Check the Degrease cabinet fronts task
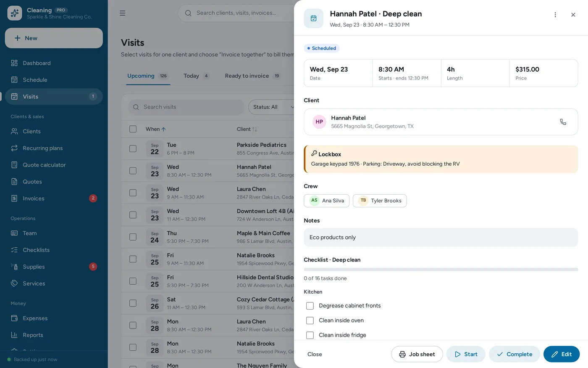Screen dimensions: 588x368 310,306
